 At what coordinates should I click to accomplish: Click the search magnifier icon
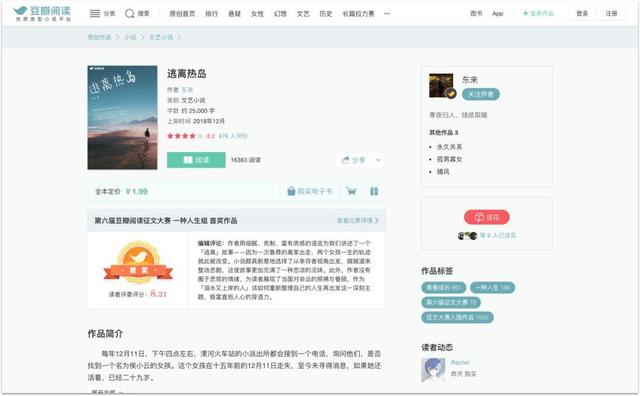pyautogui.click(x=129, y=13)
